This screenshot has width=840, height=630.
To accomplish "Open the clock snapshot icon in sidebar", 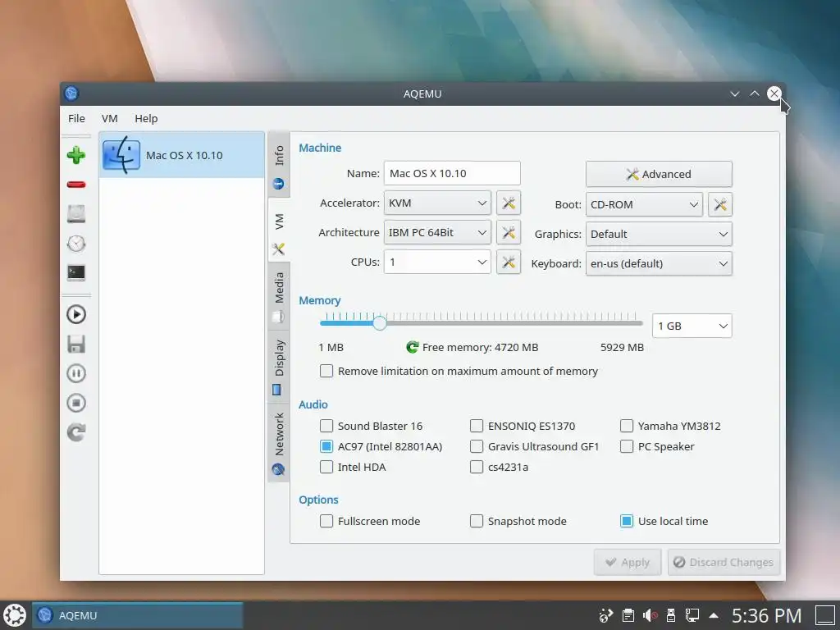I will tap(76, 243).
